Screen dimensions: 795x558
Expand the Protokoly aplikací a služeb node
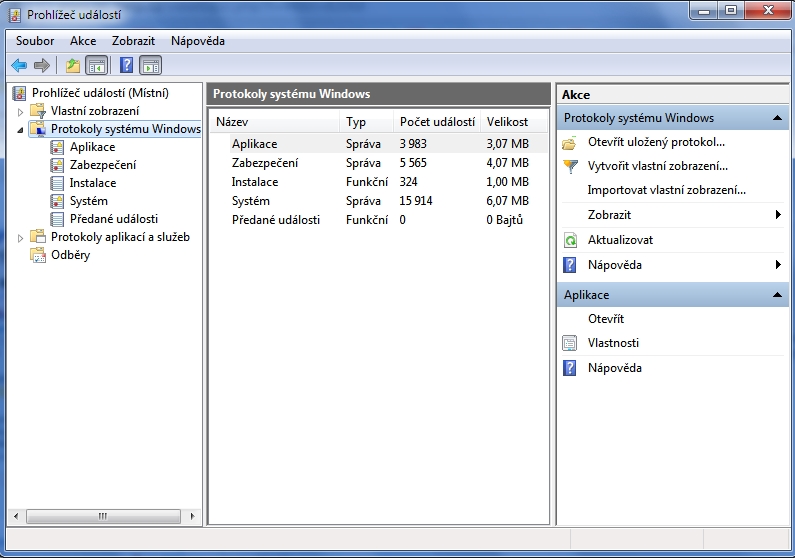(x=20, y=238)
